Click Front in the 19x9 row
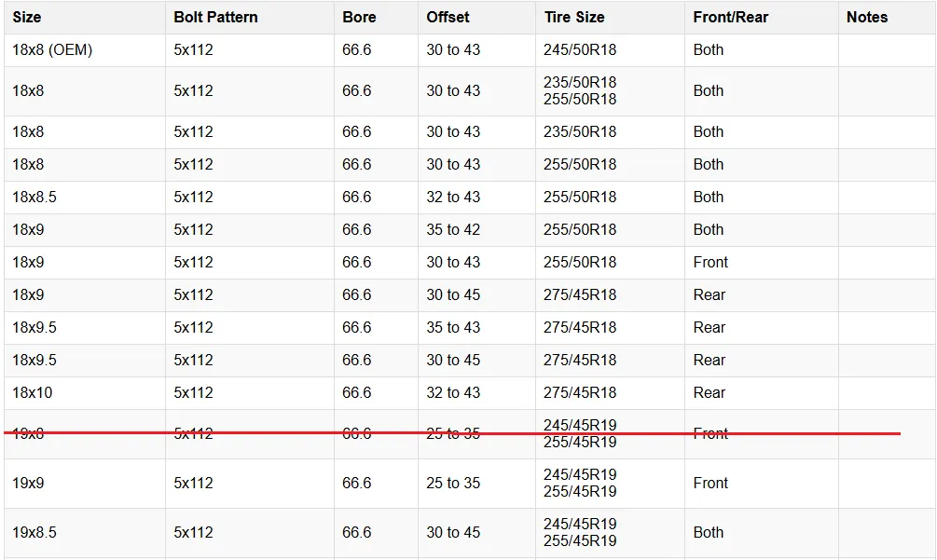 [710, 484]
